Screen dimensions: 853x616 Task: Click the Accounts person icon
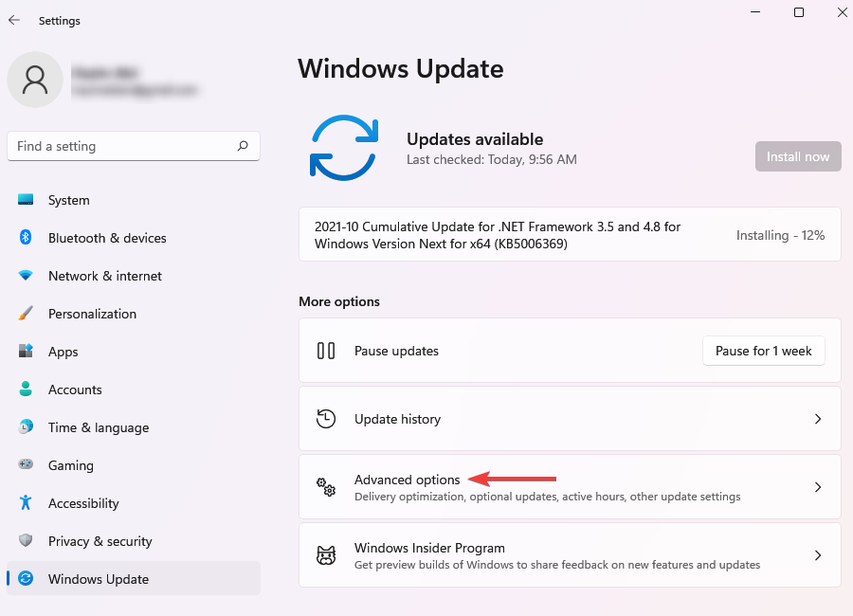click(26, 389)
